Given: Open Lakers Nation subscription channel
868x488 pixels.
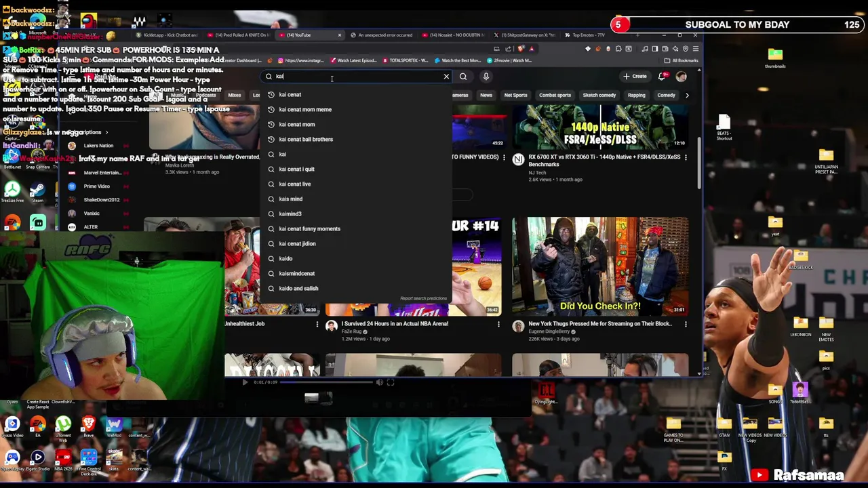Looking at the screenshot, I should (99, 146).
